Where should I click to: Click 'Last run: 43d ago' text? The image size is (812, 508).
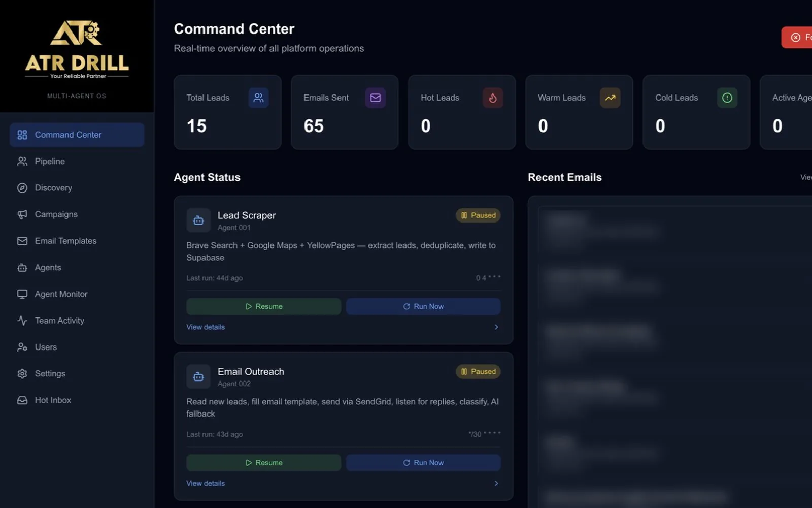pyautogui.click(x=214, y=435)
